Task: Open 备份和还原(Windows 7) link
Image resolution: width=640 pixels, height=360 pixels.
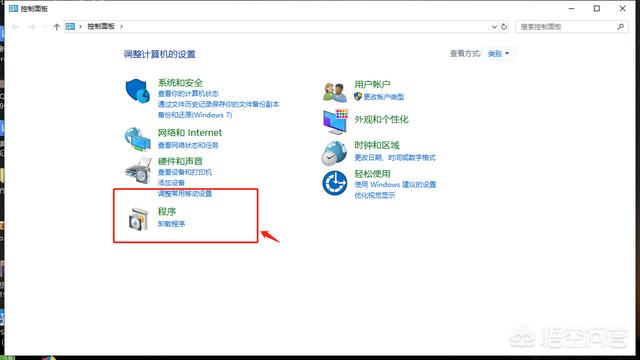Action: click(195, 115)
